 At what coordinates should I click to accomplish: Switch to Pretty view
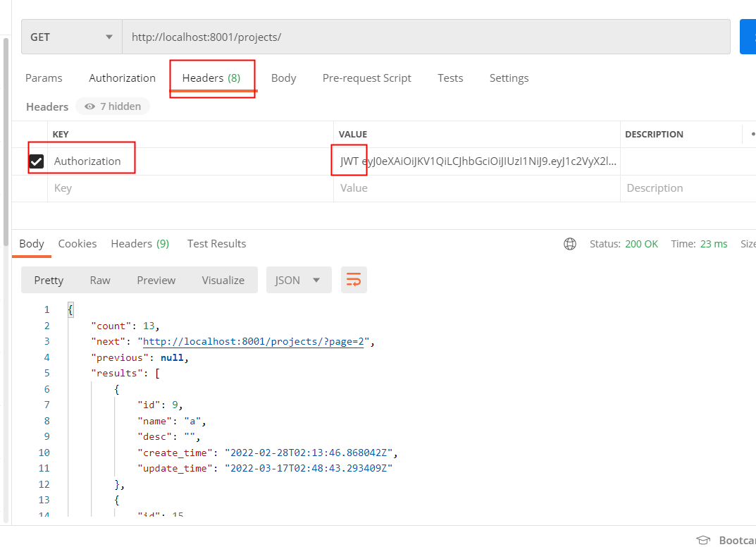point(49,281)
